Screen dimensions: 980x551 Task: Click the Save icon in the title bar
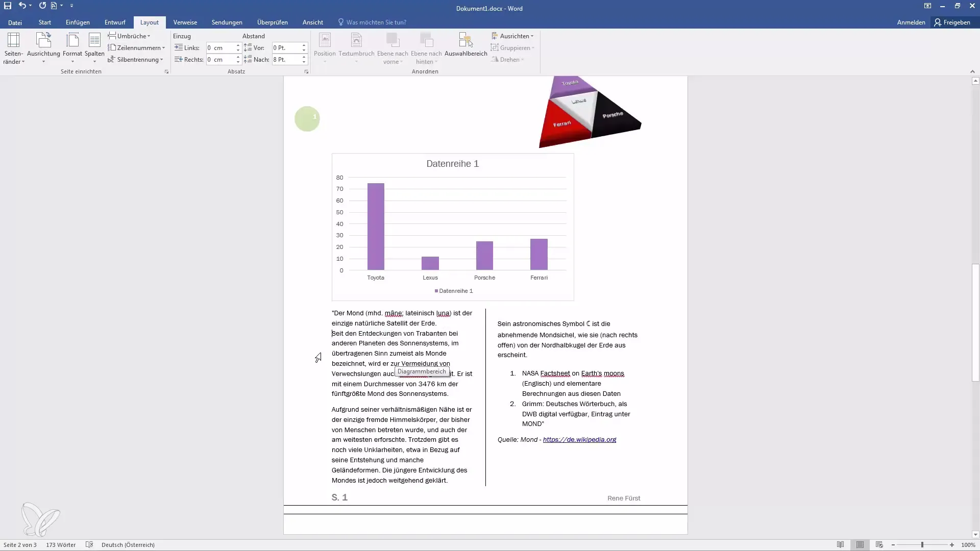point(8,6)
